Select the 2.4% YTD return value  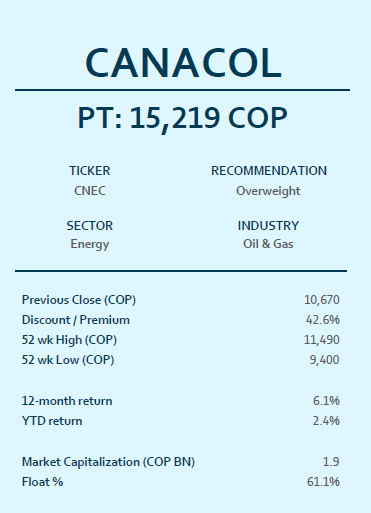(x=326, y=421)
